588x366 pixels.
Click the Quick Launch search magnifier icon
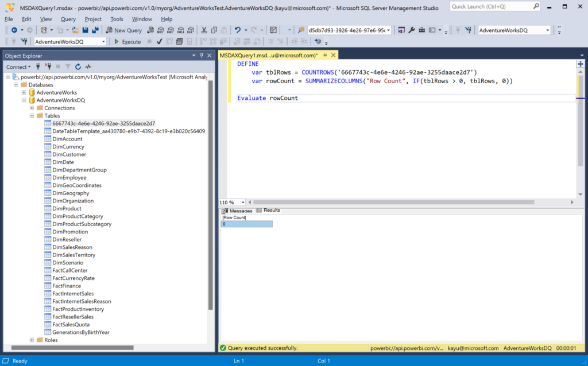pyautogui.click(x=536, y=6)
